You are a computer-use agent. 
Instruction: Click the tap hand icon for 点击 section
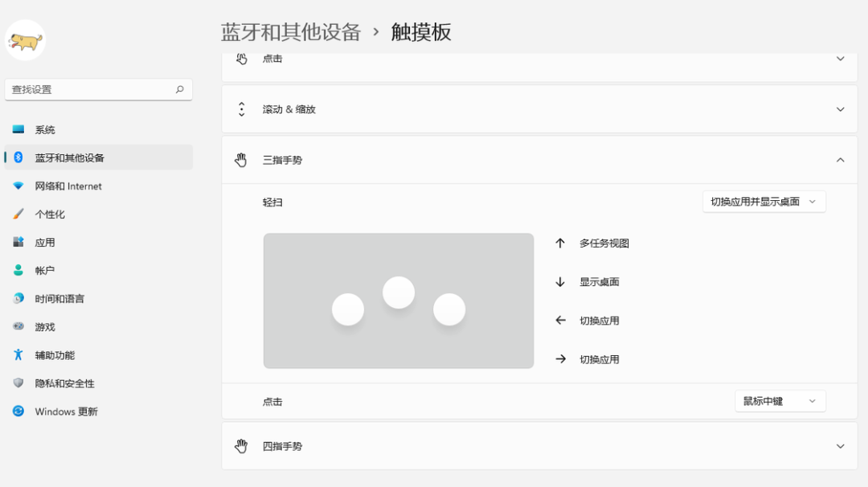click(x=241, y=59)
